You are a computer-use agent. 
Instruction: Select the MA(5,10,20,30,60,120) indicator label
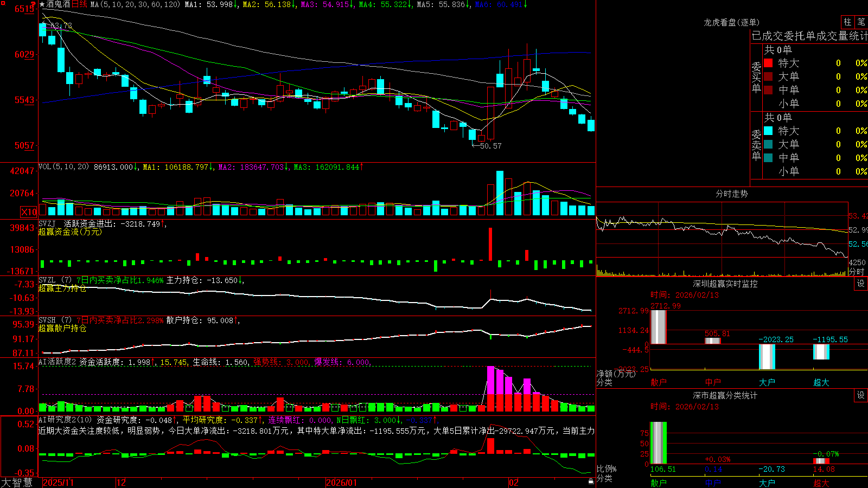135,4
